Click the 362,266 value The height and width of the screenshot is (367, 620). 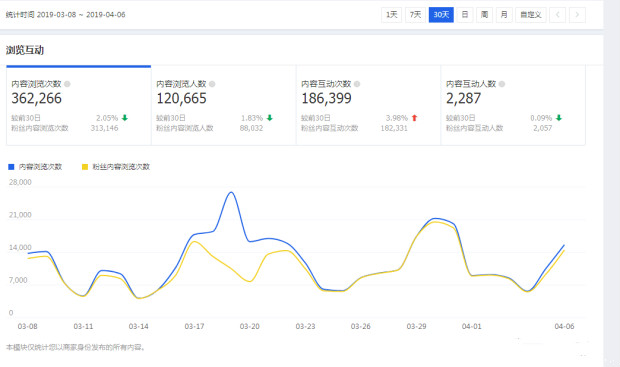click(36, 98)
